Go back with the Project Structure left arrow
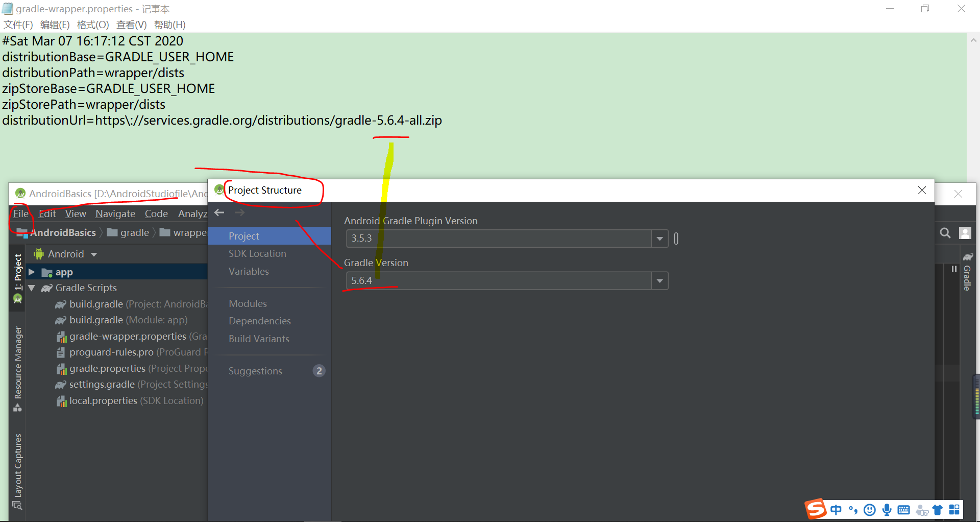 (x=219, y=212)
